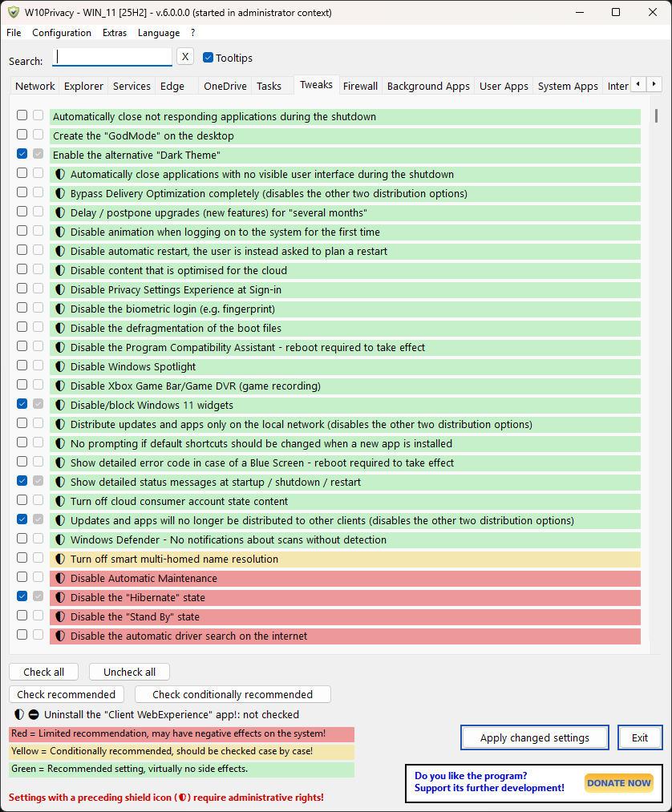Uncheck Show detailed status messages checkbox
The width and height of the screenshot is (672, 812).
[22, 481]
